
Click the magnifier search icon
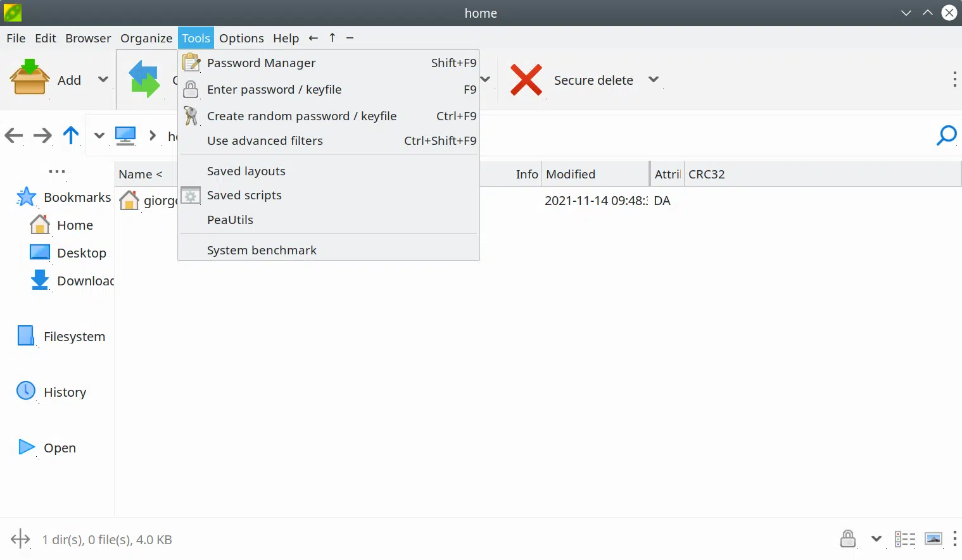(x=946, y=135)
